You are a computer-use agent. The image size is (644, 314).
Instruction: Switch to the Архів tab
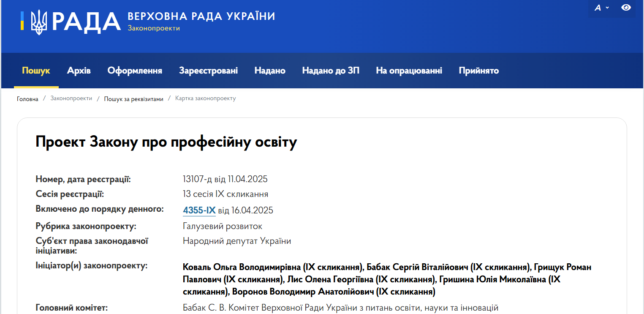point(79,71)
